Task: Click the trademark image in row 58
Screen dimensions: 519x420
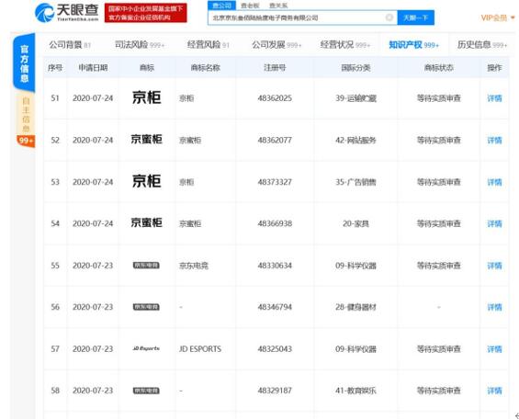Action: (x=146, y=391)
